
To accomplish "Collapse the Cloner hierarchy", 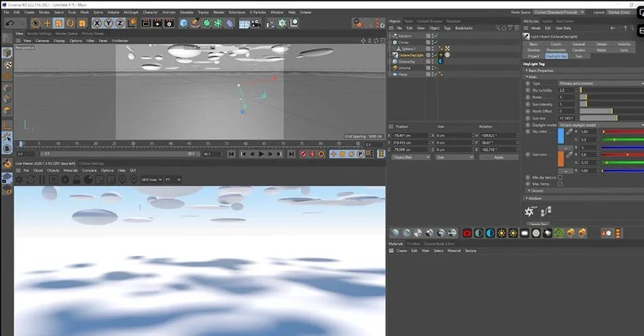I will coord(390,42).
